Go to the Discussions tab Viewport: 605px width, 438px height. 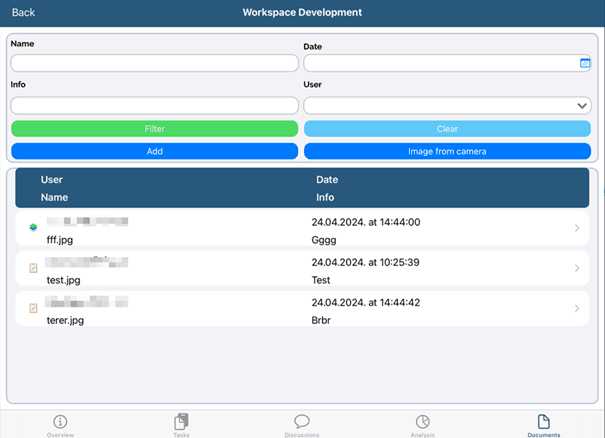[302, 424]
